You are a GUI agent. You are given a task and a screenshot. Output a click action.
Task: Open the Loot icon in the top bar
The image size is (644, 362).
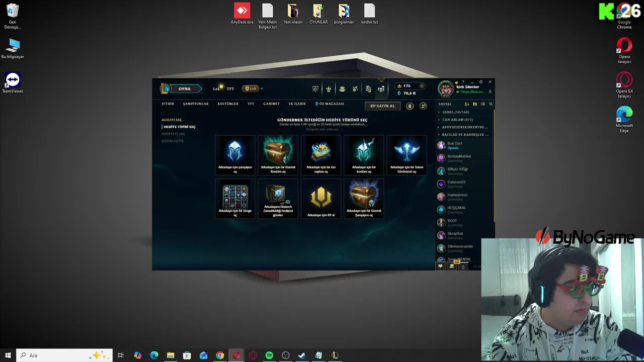[368, 89]
